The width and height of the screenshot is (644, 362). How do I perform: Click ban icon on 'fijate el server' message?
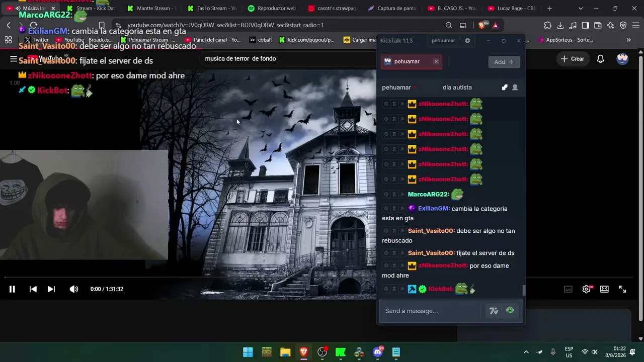tap(386, 253)
